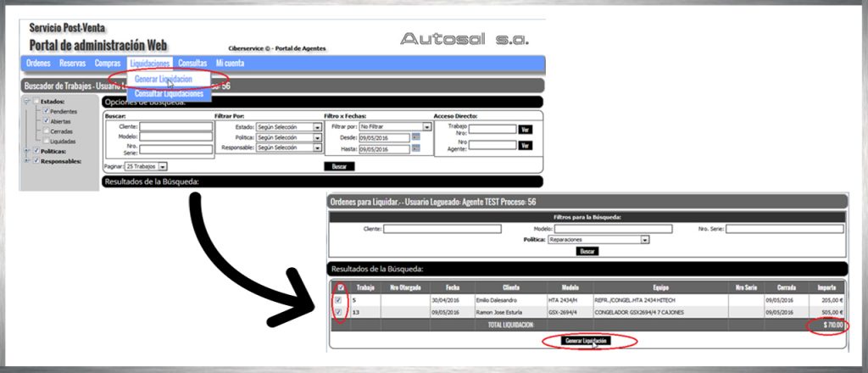Toggle the Pendientes checkbox
Screen dimensions: 868x373
click(46, 111)
